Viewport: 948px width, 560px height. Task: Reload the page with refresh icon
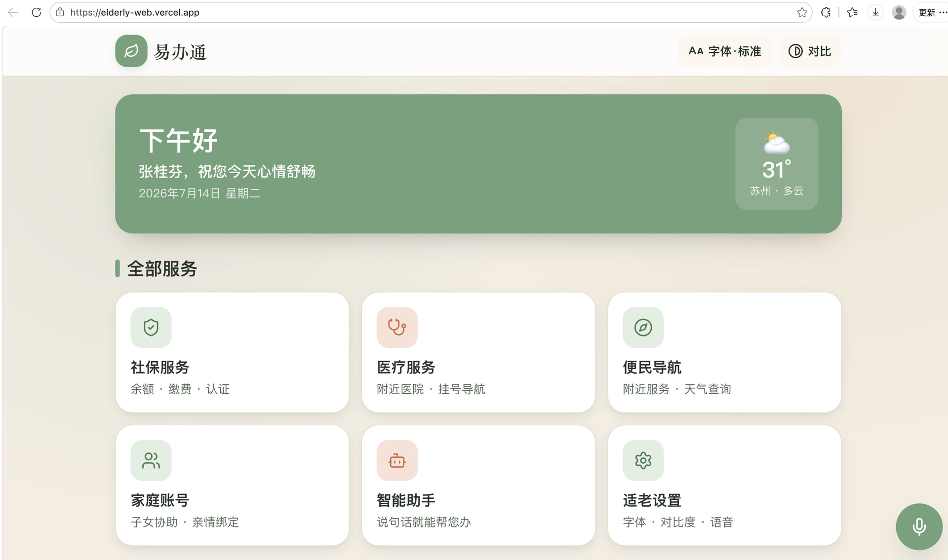[x=36, y=12]
